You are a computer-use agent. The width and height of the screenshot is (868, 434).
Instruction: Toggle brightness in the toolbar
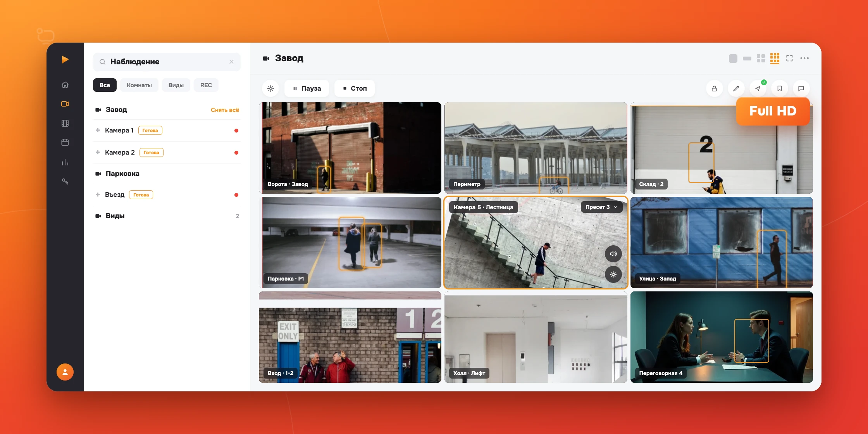pos(270,88)
